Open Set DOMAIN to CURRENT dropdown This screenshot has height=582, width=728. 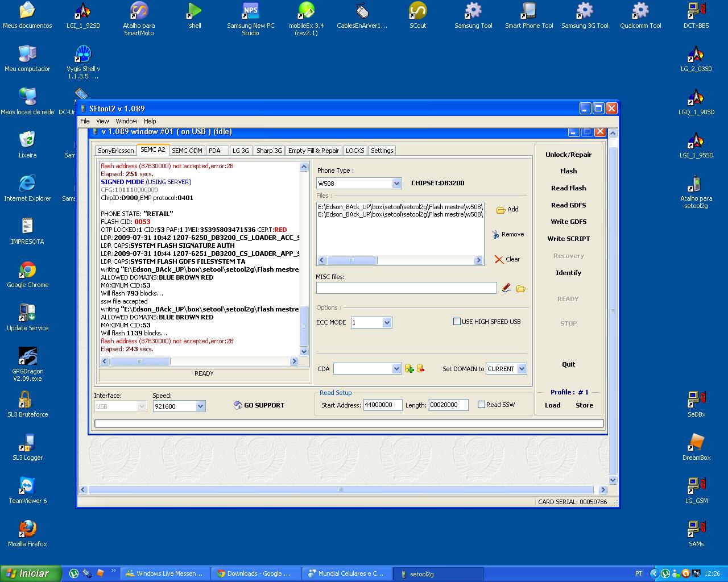click(x=522, y=369)
